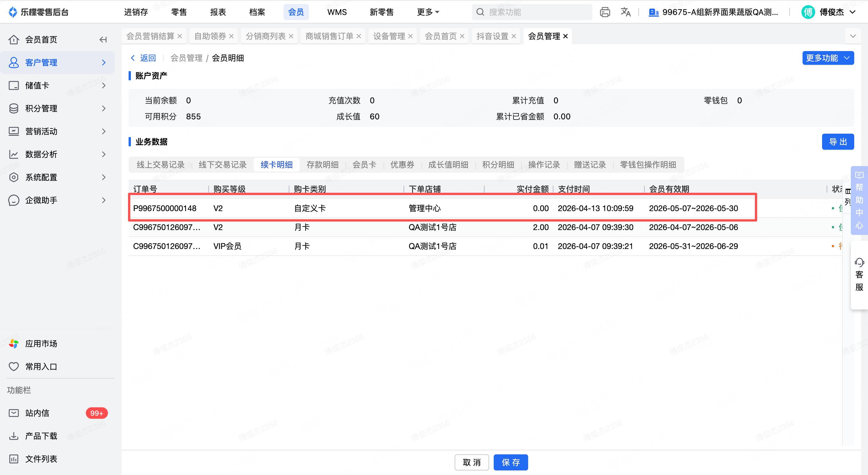Close the 抖音设置 tab
This screenshot has height=475, width=868.
point(514,36)
